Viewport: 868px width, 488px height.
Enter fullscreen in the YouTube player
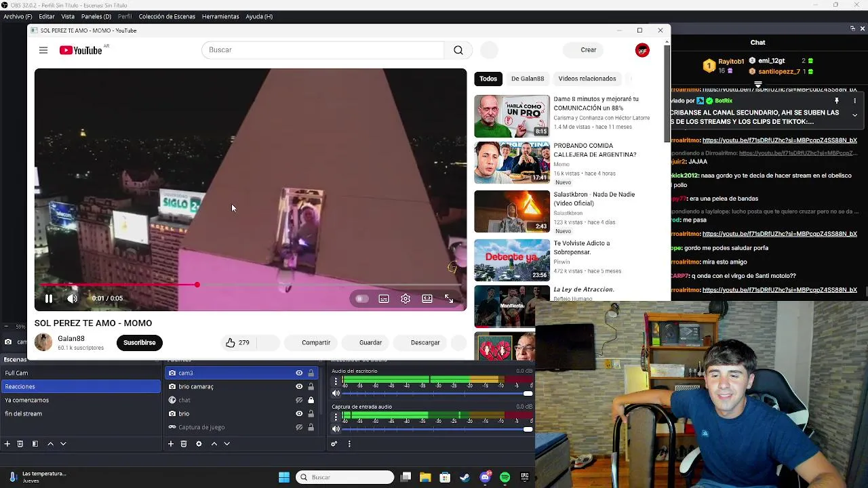point(449,299)
